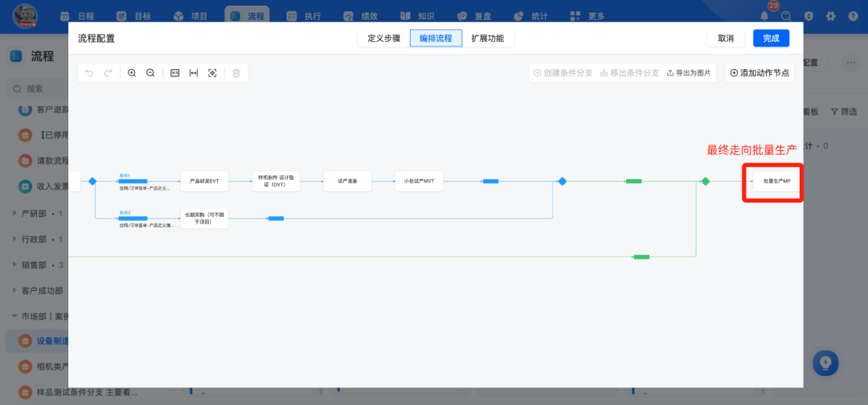The height and width of the screenshot is (405, 868).
Task: Open the 目标 top navigation item
Action: point(133,16)
